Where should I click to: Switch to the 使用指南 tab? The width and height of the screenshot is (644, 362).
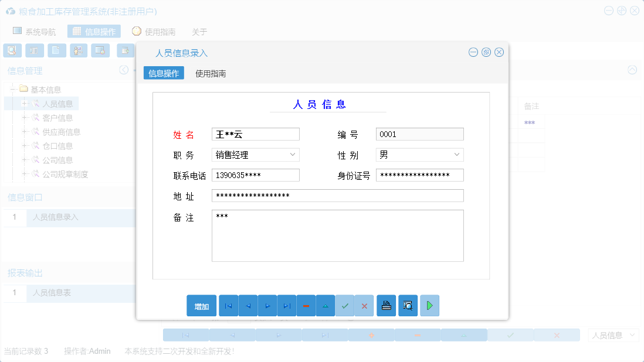coord(210,73)
